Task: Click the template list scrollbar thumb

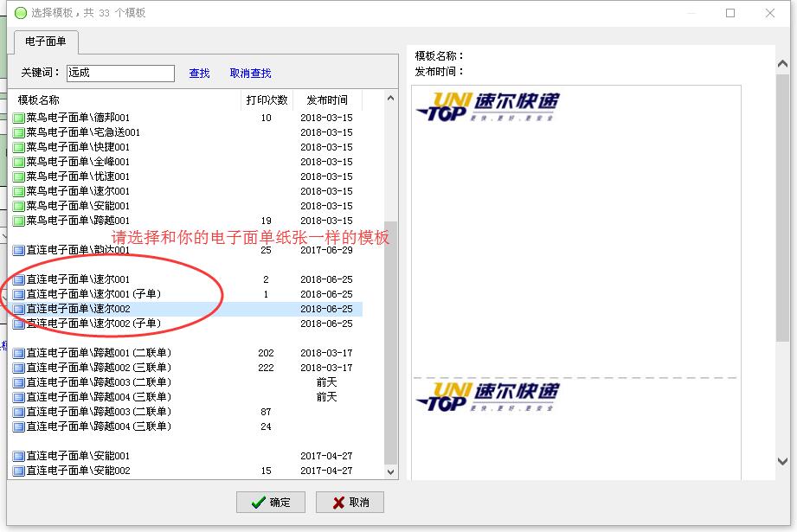Action: pos(390,343)
